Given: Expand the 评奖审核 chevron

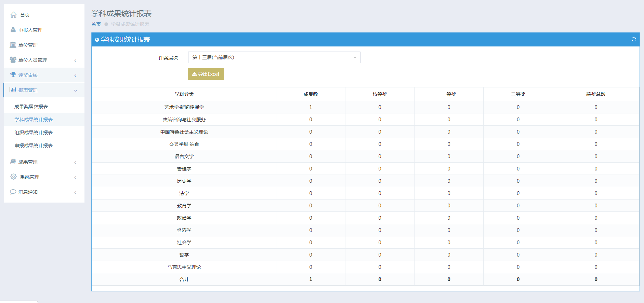Looking at the screenshot, I should [x=75, y=75].
